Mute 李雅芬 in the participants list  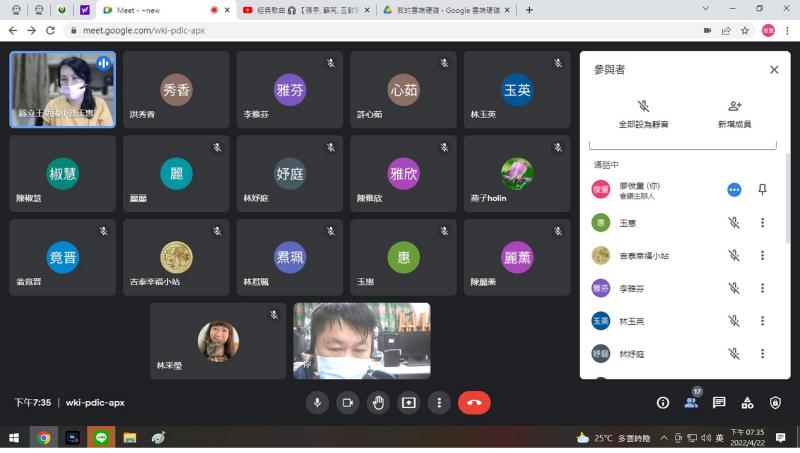pos(734,288)
